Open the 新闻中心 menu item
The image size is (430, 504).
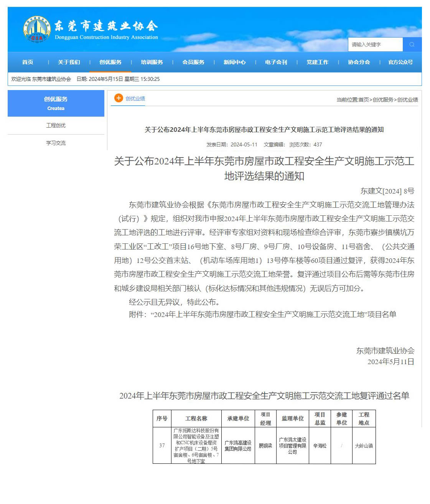(234, 62)
